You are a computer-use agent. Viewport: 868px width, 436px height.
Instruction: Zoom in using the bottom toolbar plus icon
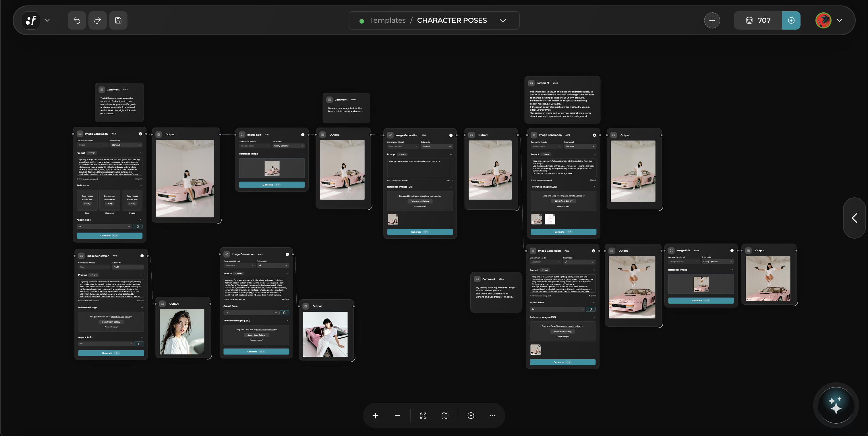click(x=375, y=415)
